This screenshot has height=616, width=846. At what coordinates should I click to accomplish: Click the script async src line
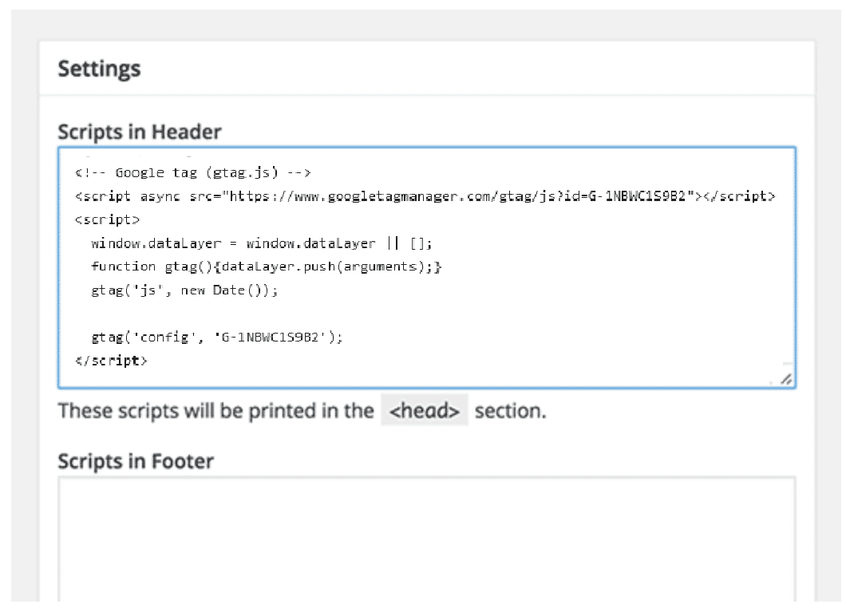pyautogui.click(x=424, y=196)
